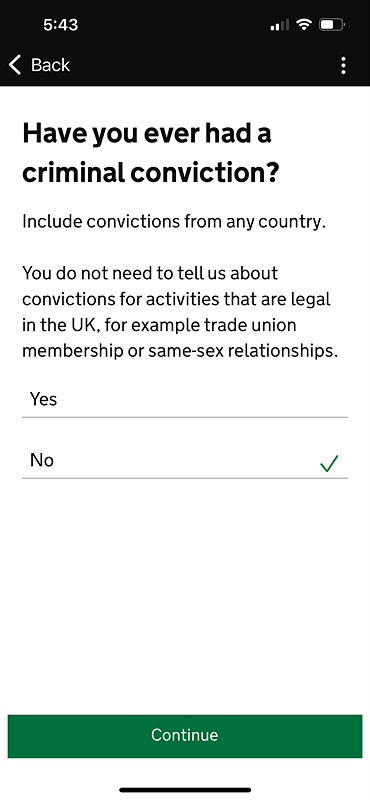
Task: Tap the home indicator bar at bottom
Action: pos(185,790)
